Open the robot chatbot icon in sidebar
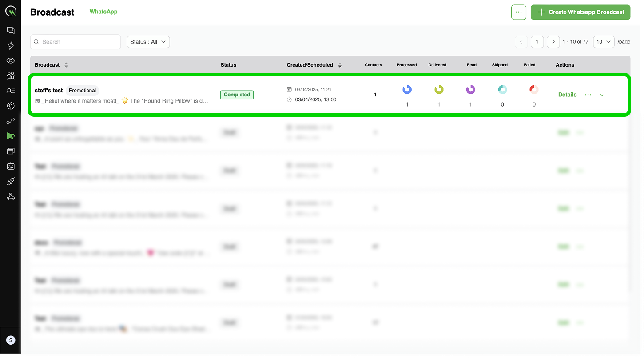 click(11, 166)
